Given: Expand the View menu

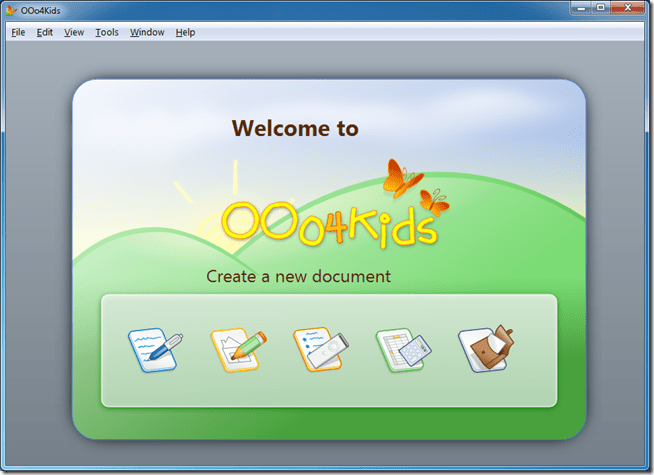Looking at the screenshot, I should (x=74, y=32).
